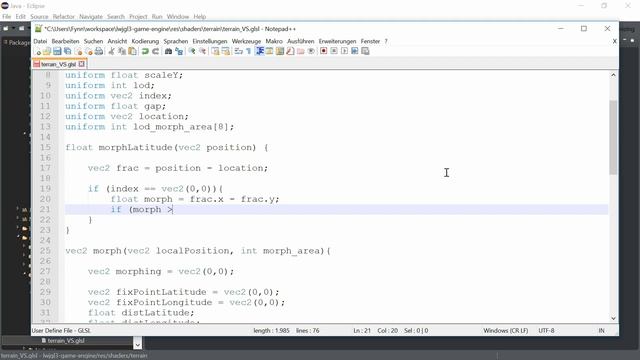Click the Close All toolbar icon
Screen dimensions: 640x360
click(89, 51)
